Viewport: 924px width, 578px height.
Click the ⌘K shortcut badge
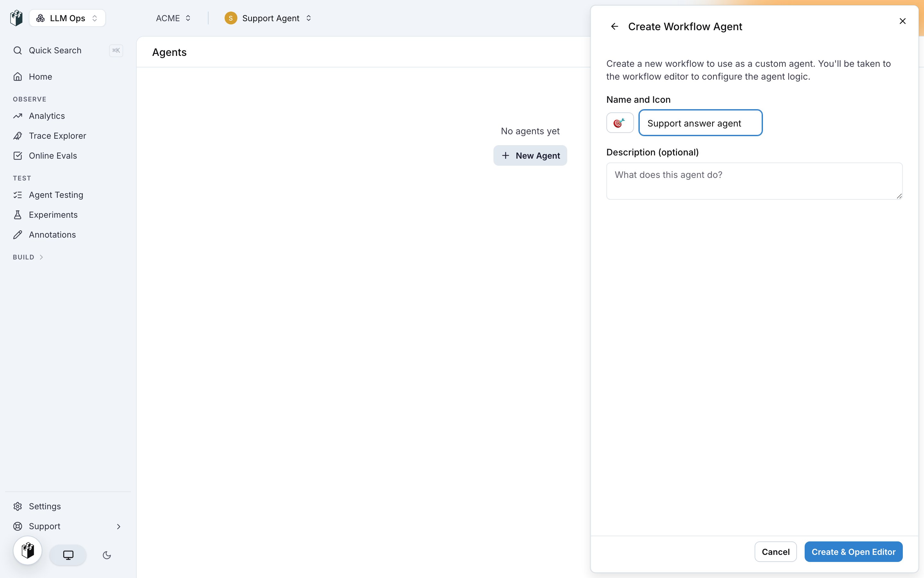click(116, 50)
